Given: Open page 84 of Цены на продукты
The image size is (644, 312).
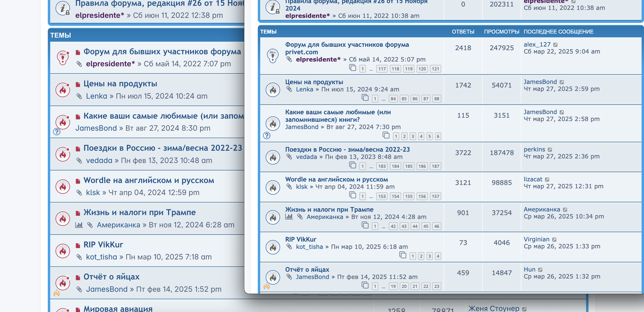Looking at the screenshot, I should pyautogui.click(x=393, y=99).
